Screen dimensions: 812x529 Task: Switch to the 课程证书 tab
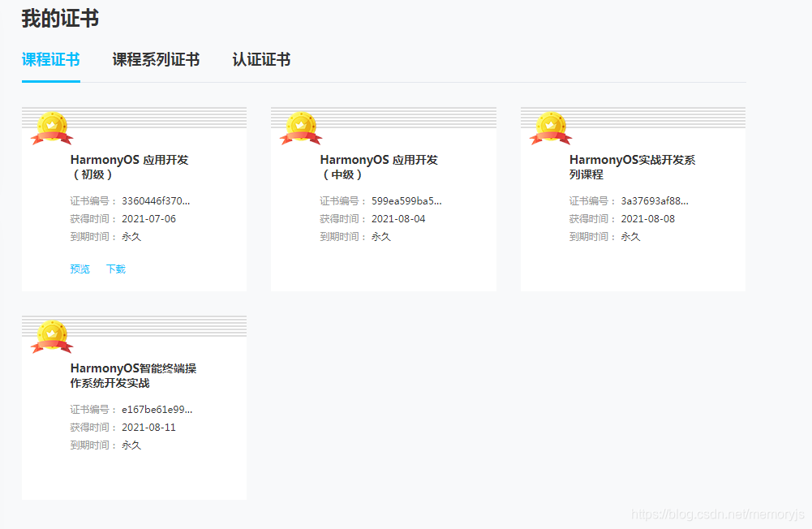click(51, 59)
